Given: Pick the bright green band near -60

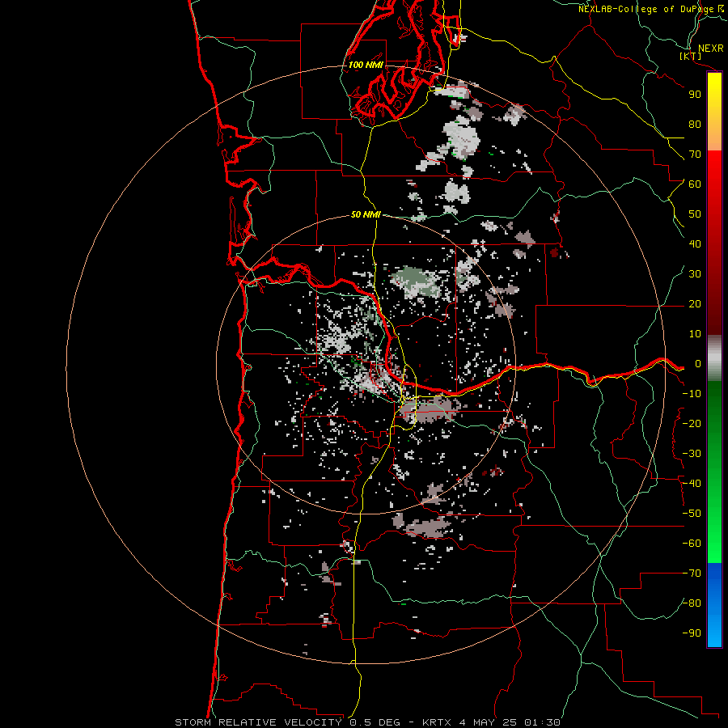Looking at the screenshot, I should pos(714,544).
